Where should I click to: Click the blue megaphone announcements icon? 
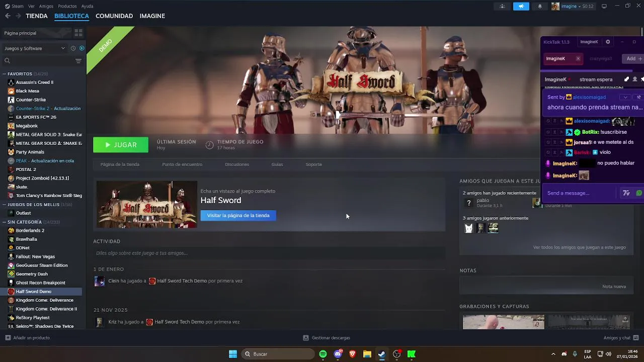click(x=521, y=7)
